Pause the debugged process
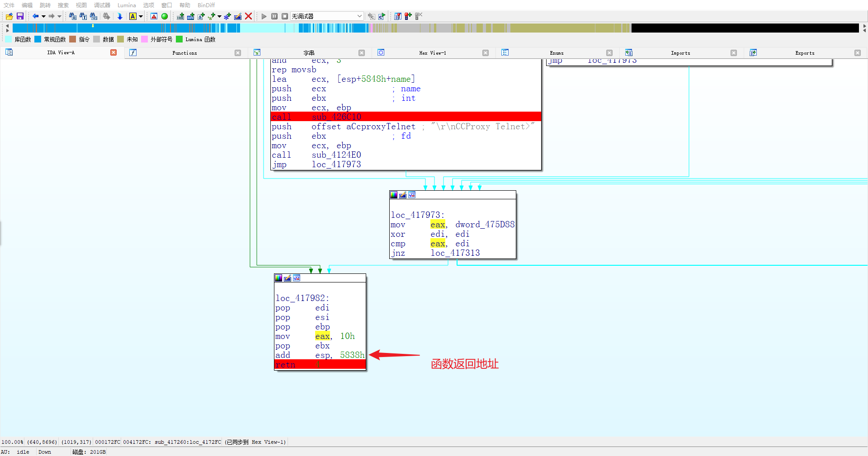This screenshot has width=868, height=456. tap(274, 16)
